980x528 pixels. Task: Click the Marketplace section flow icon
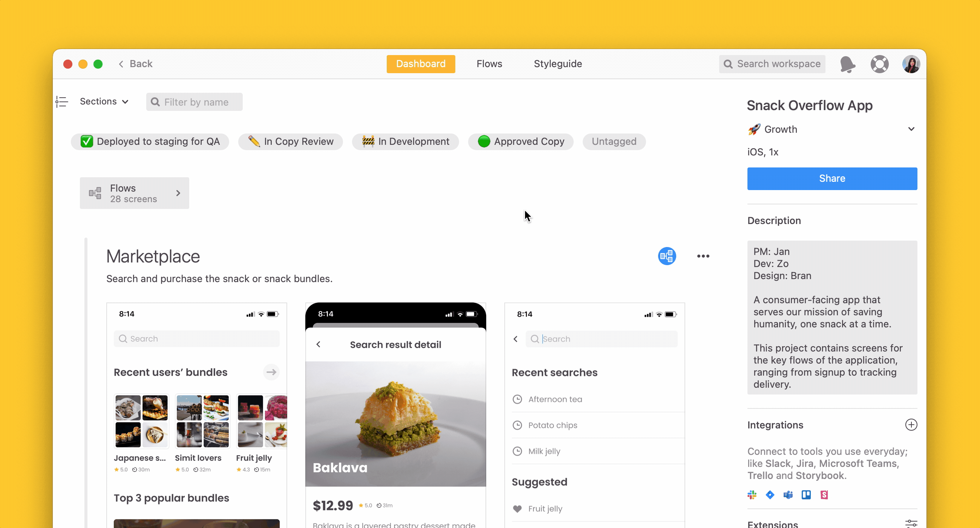[x=668, y=256]
